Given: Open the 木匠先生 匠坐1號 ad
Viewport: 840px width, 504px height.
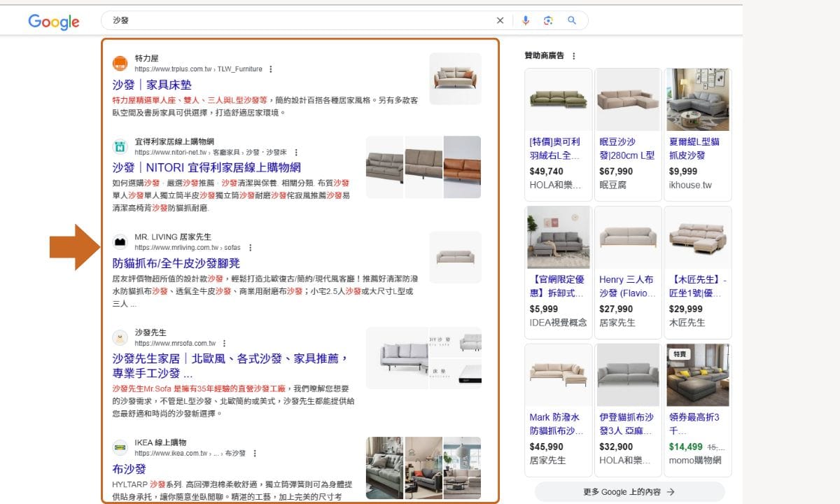Looking at the screenshot, I should pos(697,272).
